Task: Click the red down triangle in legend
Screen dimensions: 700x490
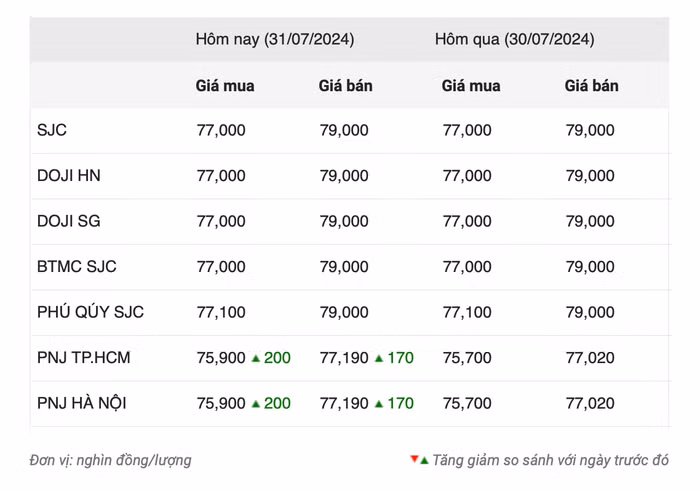Action: [x=414, y=458]
